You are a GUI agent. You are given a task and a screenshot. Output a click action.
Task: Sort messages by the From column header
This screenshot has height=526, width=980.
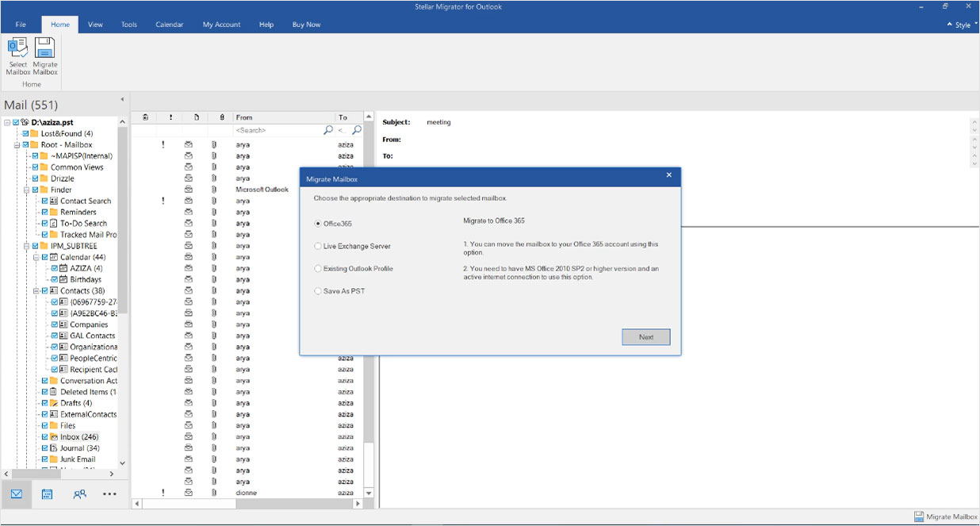(x=284, y=117)
